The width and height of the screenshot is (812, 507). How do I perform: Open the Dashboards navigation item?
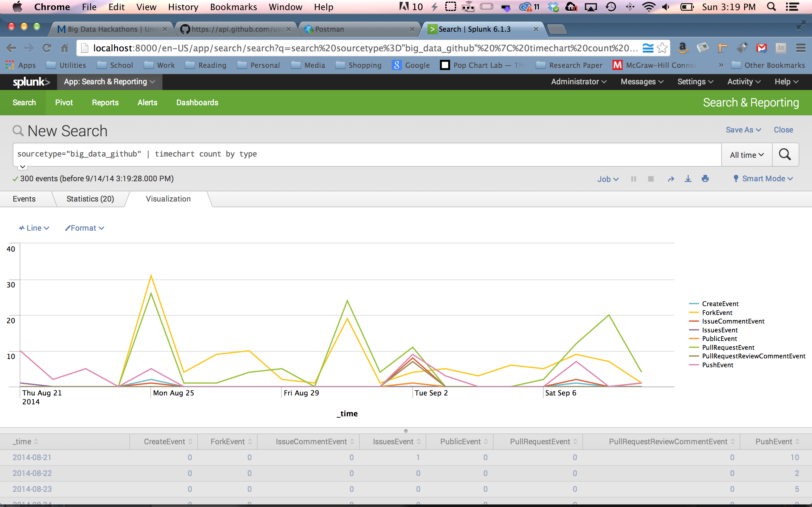[x=197, y=103]
